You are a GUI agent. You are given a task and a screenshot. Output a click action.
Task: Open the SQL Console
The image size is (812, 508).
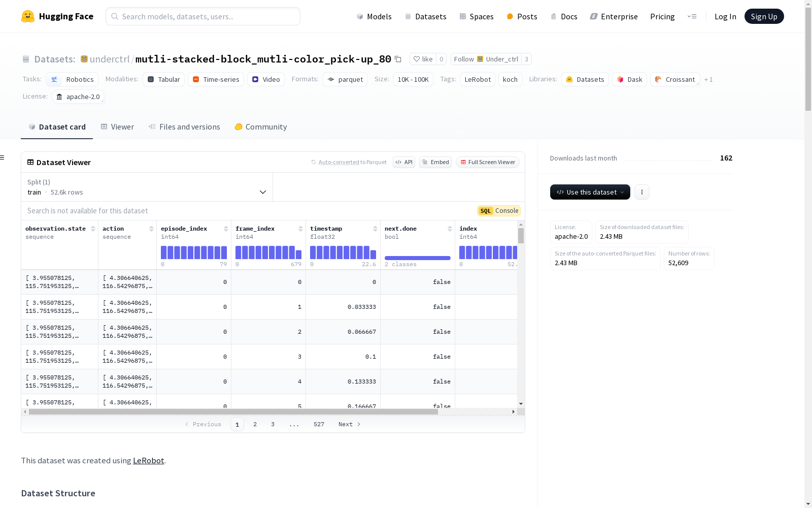[499, 211]
